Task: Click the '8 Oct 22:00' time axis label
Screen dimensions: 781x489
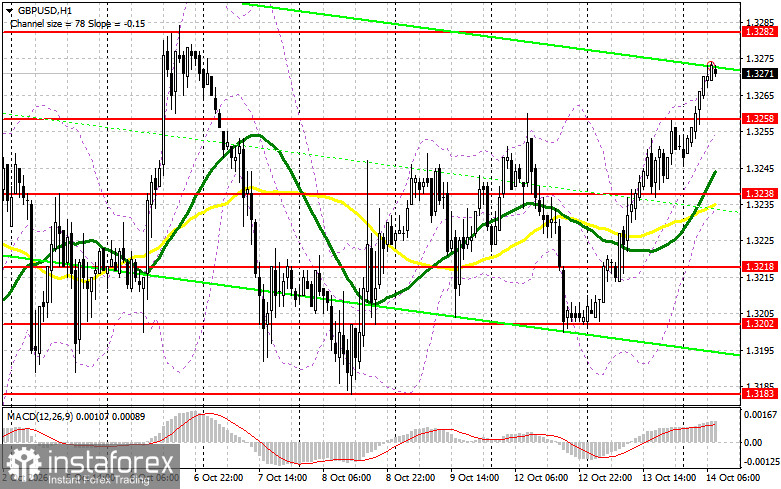Action: pos(410,478)
